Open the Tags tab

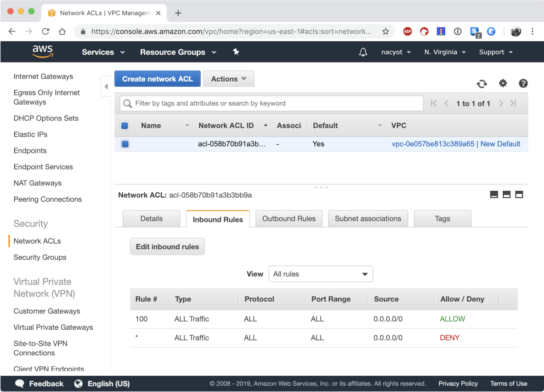click(x=442, y=219)
